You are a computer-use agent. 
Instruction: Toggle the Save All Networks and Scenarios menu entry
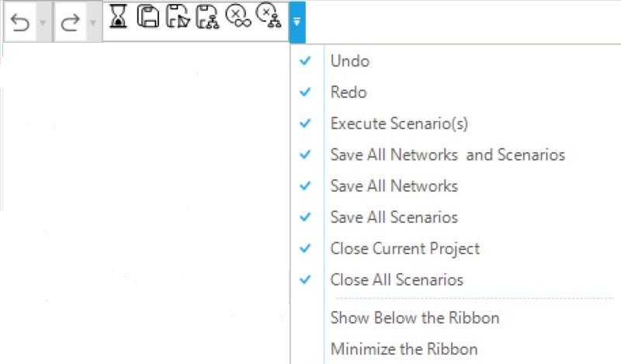pos(447,154)
